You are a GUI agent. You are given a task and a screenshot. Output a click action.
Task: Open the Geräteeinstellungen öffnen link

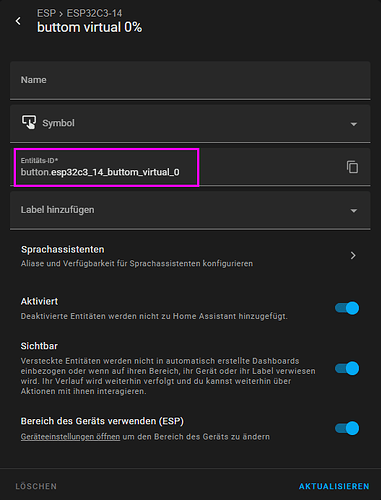(70, 437)
